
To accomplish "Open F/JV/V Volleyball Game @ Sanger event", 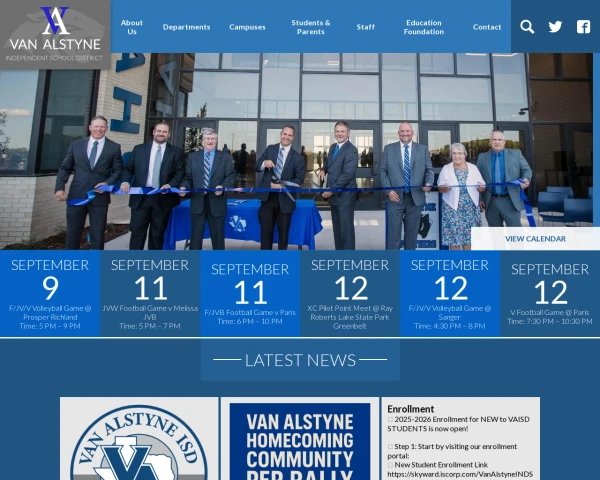I will click(450, 294).
